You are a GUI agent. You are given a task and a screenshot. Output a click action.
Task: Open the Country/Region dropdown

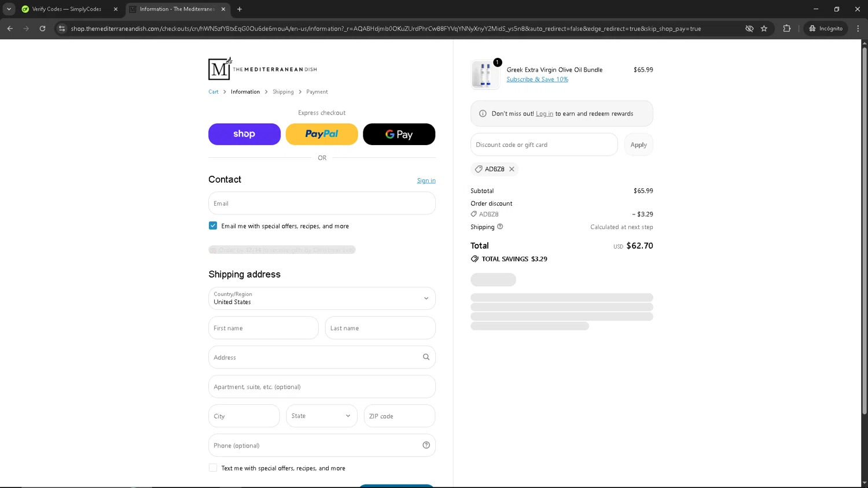tap(322, 298)
